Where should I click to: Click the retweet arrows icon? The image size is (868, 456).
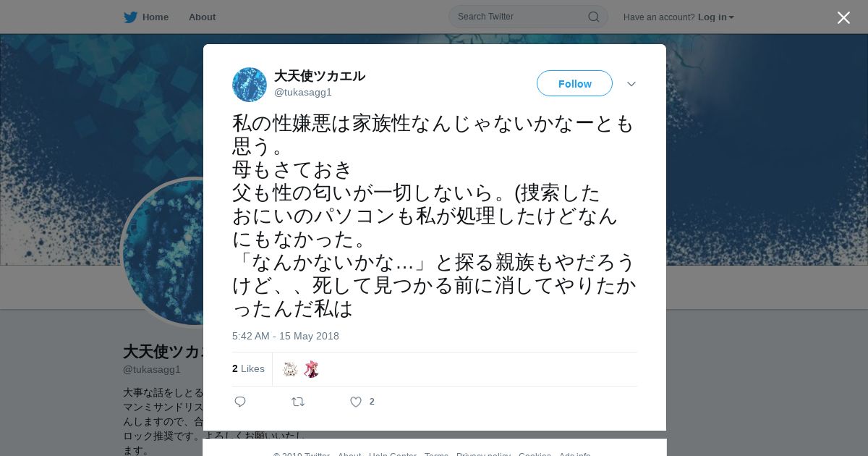pyautogui.click(x=298, y=402)
